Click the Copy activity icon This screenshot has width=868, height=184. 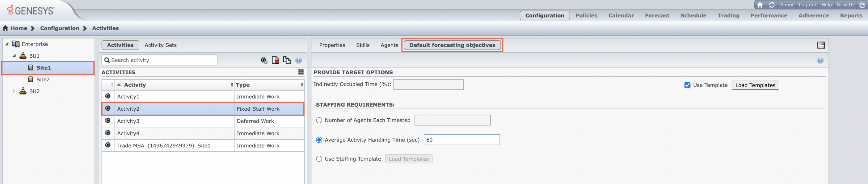[287, 60]
